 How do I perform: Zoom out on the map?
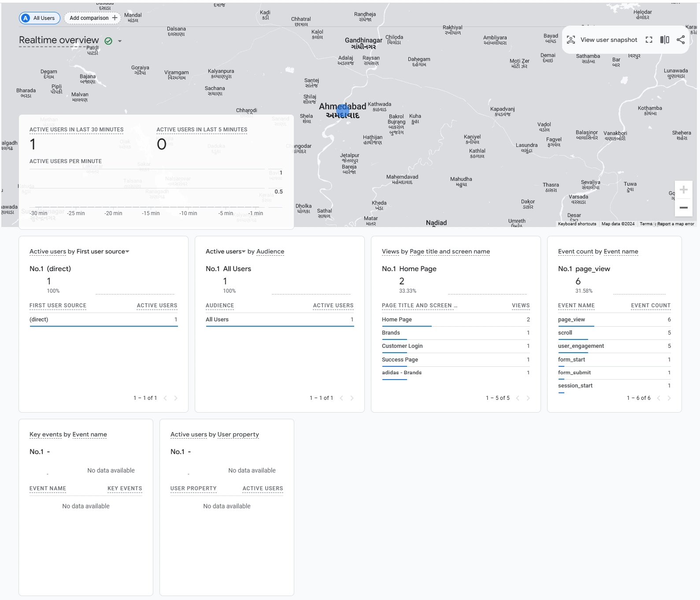point(684,207)
